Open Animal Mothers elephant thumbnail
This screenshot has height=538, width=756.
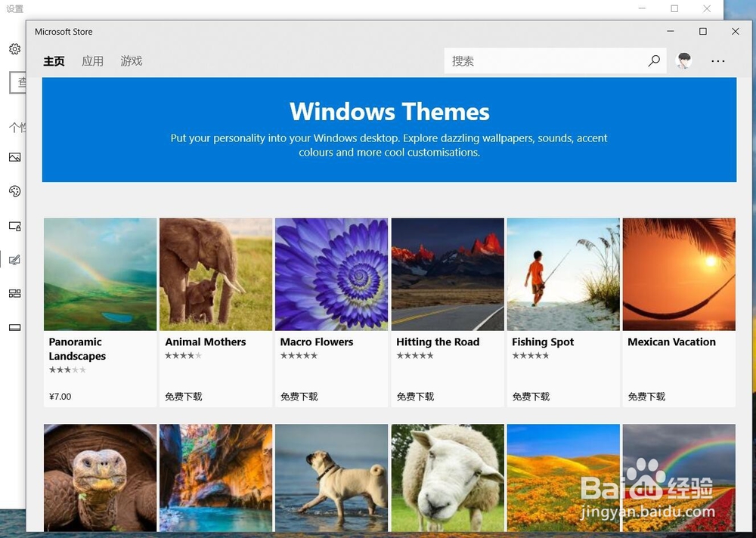(216, 274)
